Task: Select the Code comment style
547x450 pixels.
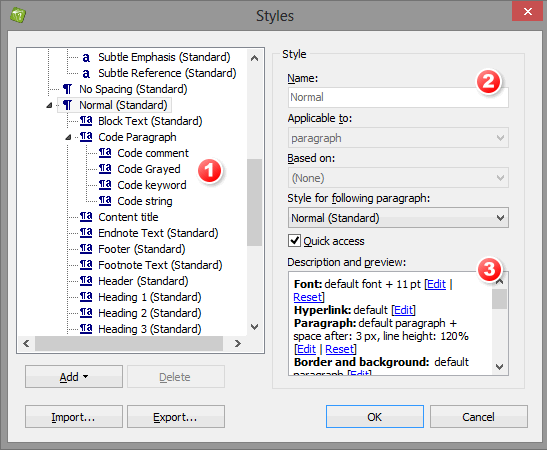Action: (x=153, y=153)
